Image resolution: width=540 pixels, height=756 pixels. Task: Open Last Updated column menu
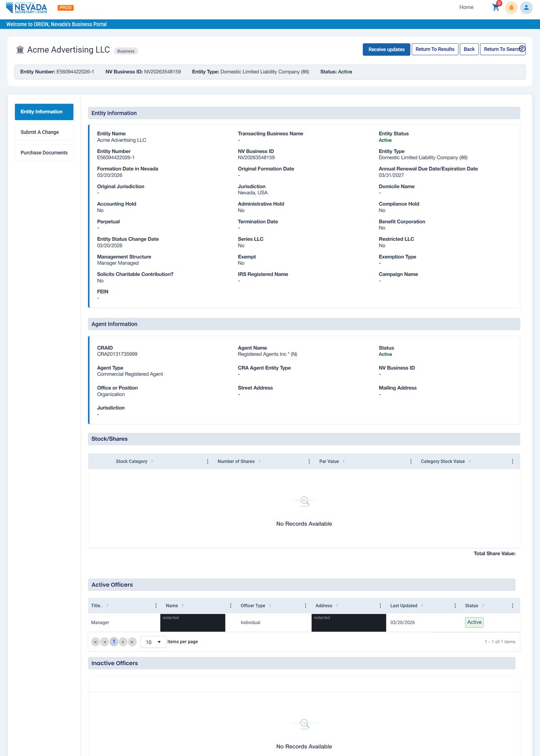click(455, 606)
